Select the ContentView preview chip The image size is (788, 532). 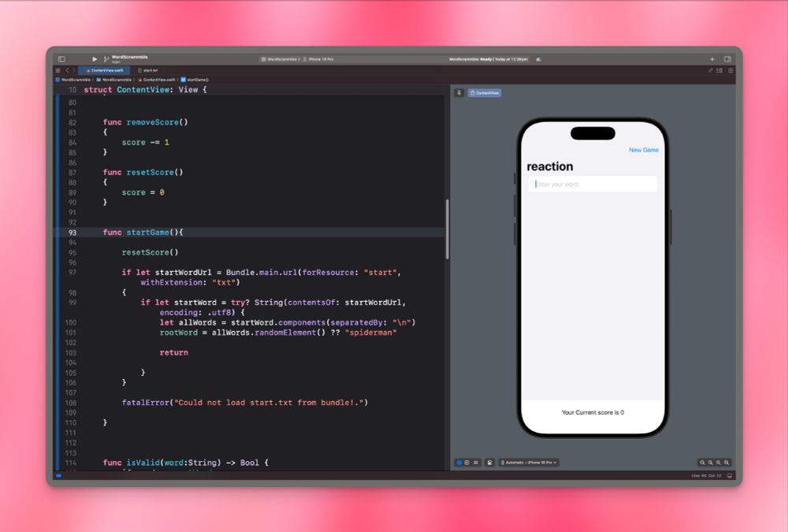click(x=485, y=93)
